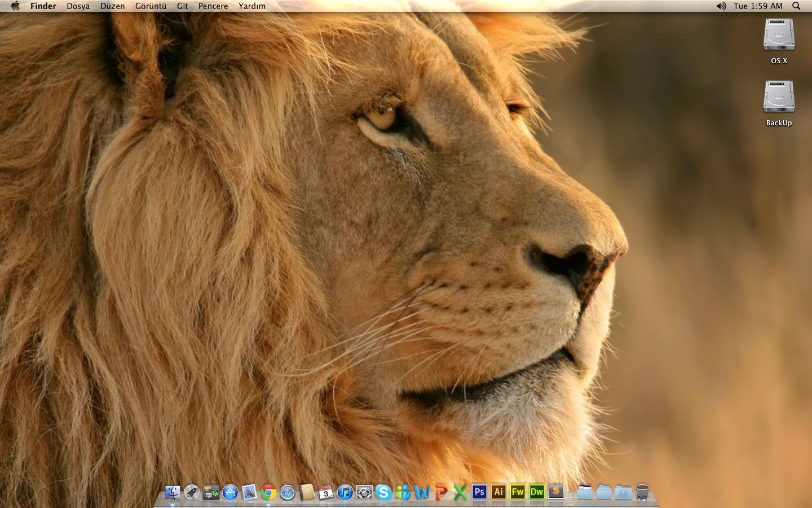Open System Preferences gear in dock
Viewport: 812px width, 508px height.
364,493
